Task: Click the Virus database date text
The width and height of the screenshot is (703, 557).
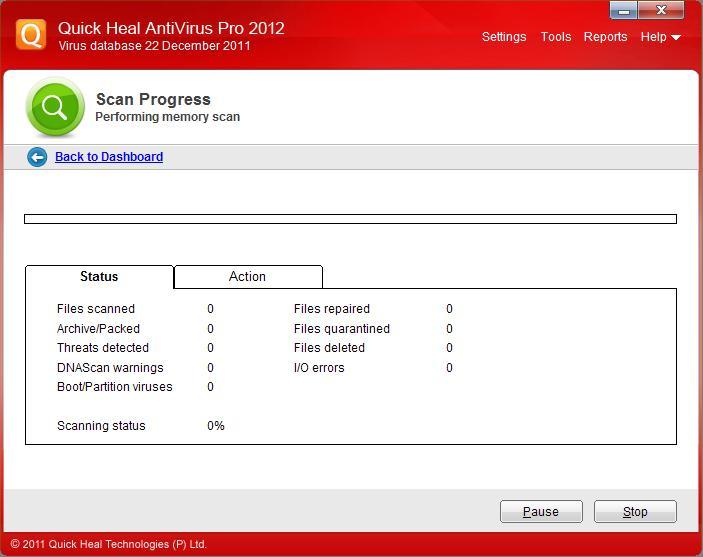Action: coord(154,46)
